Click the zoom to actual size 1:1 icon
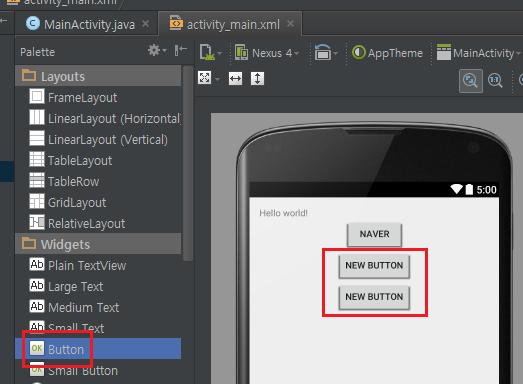The image size is (523, 384). click(495, 80)
